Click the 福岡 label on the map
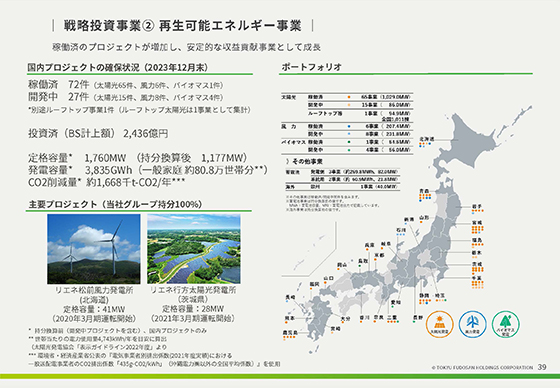The width and height of the screenshot is (560, 388). (314, 284)
